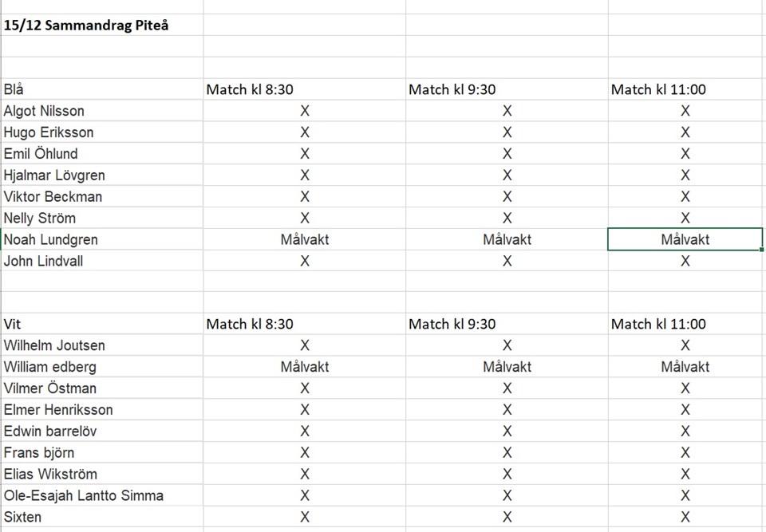Select the Hjalmar Lövgren name cell
Image resolution: width=766 pixels, height=532 pixels.
coord(54,175)
